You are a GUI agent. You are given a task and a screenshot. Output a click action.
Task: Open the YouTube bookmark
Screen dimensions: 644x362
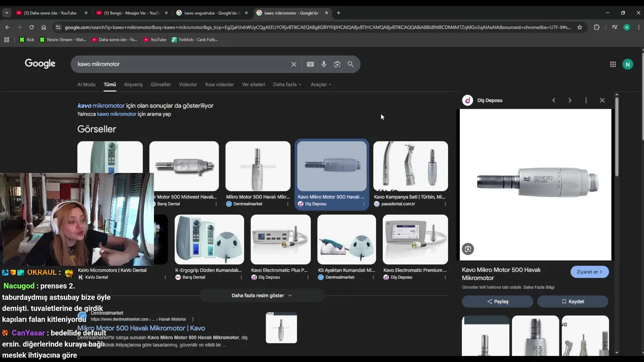click(154, 39)
